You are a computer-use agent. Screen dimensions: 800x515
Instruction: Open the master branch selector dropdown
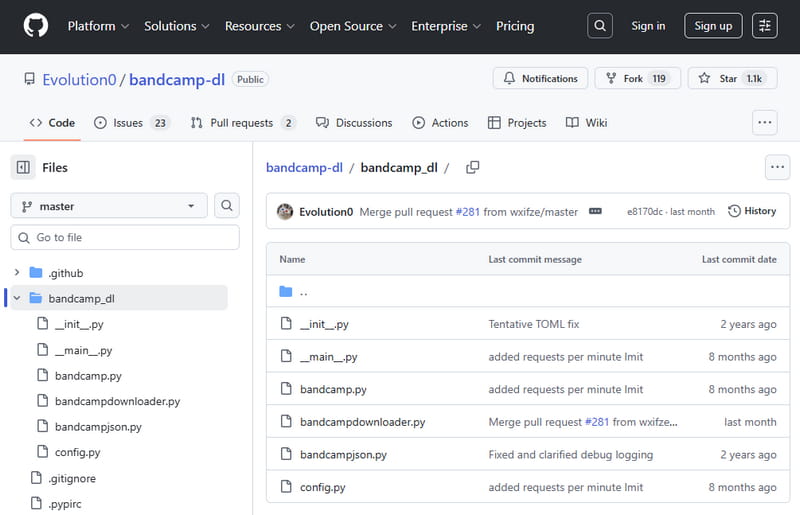(x=109, y=206)
